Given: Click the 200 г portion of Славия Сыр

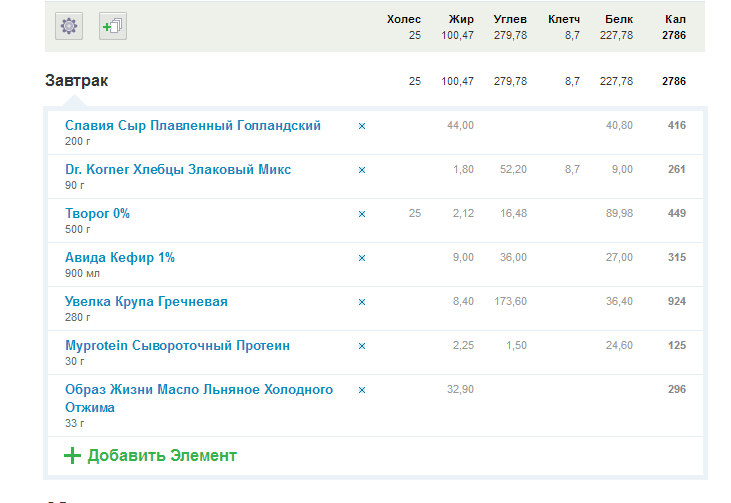Looking at the screenshot, I should [77, 141].
